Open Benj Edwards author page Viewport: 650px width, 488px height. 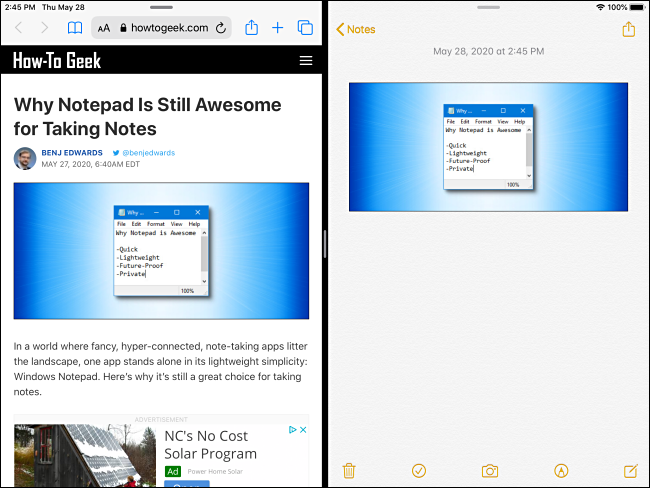coord(72,153)
